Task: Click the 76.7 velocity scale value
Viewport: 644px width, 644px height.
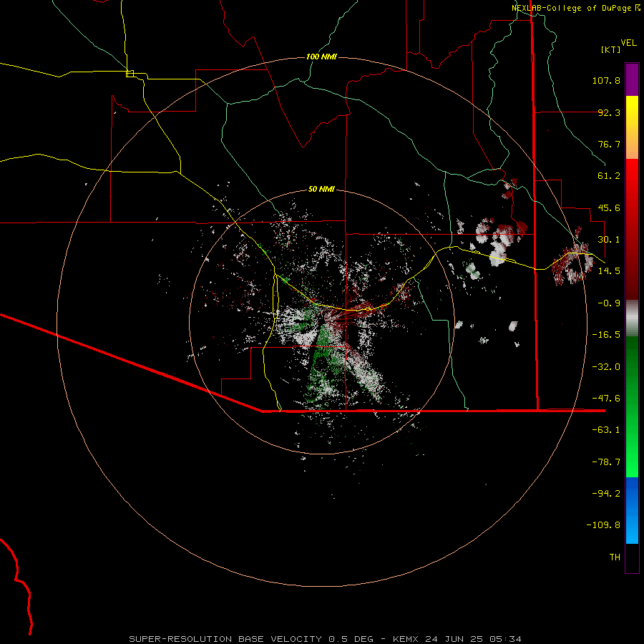Action: click(x=609, y=144)
